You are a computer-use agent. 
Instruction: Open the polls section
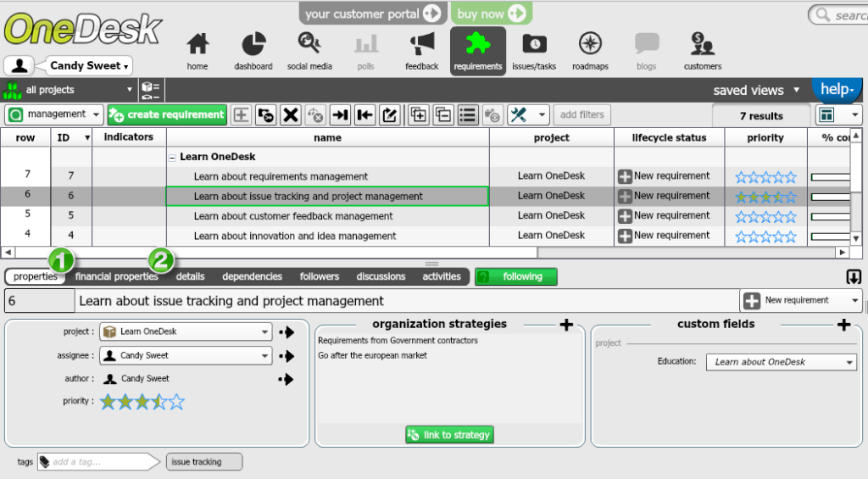tap(365, 52)
